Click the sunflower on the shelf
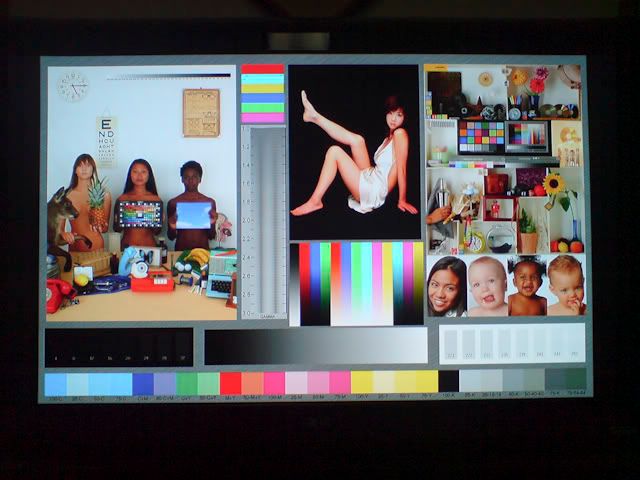The height and width of the screenshot is (480, 640). click(553, 184)
